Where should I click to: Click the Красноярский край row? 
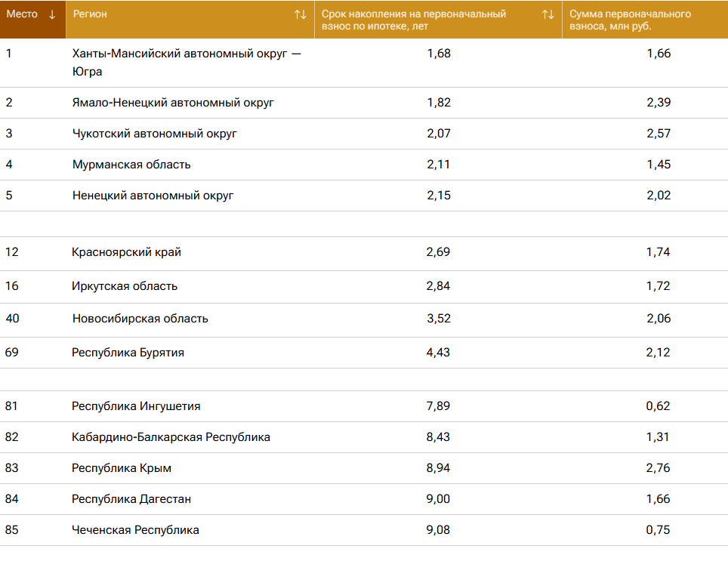[x=126, y=252]
